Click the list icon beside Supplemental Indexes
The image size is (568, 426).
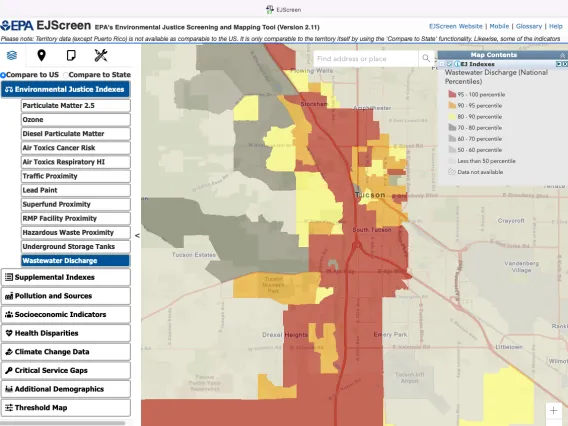(9, 277)
